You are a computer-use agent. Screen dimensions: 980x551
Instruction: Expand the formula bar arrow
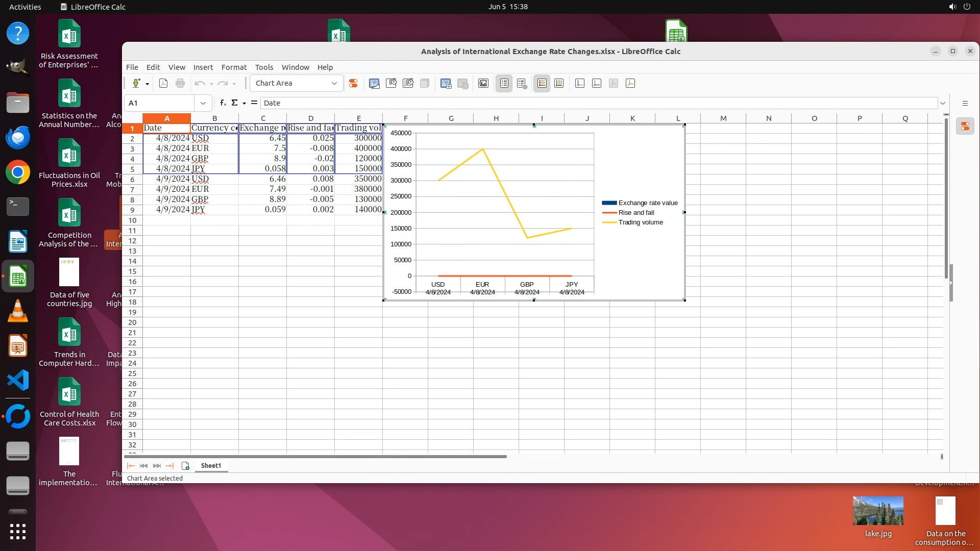(x=942, y=103)
